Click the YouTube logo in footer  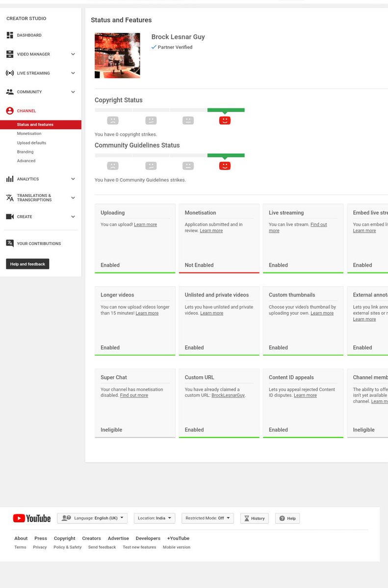coord(32,518)
